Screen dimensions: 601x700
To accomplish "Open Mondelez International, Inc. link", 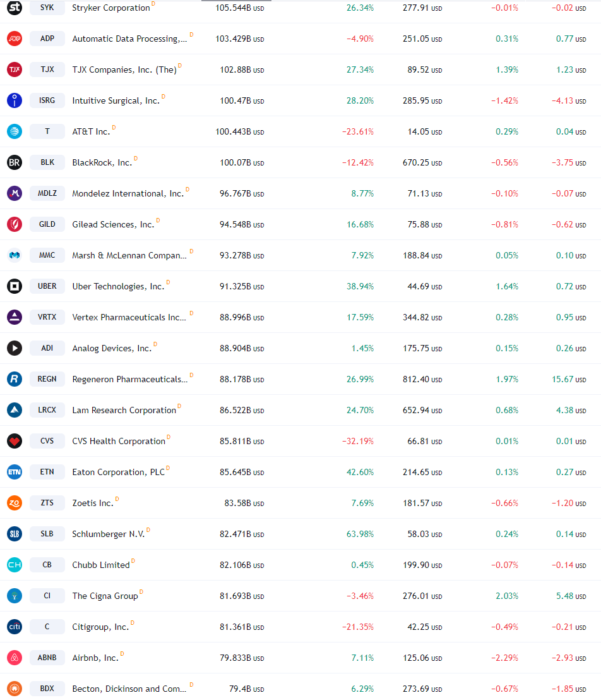I will point(128,194).
